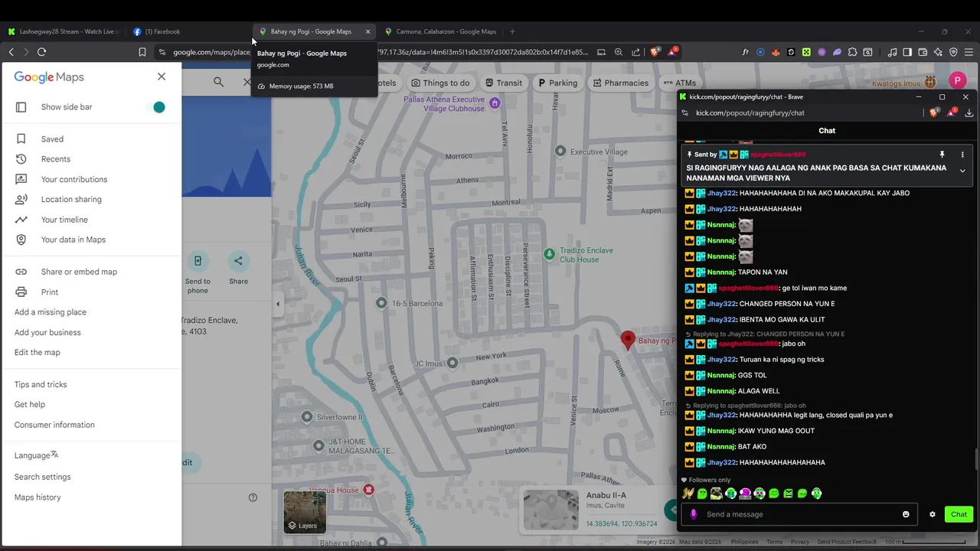Collapse the side panel arrow
The image size is (980, 551).
click(x=278, y=304)
